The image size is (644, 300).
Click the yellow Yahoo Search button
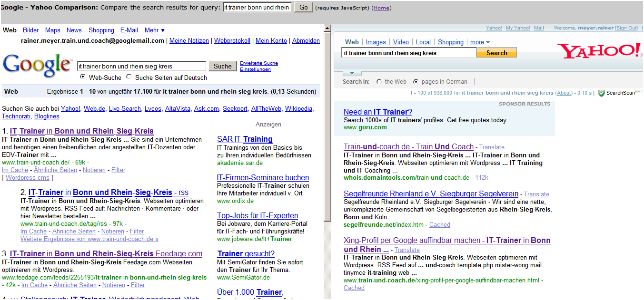pyautogui.click(x=496, y=53)
